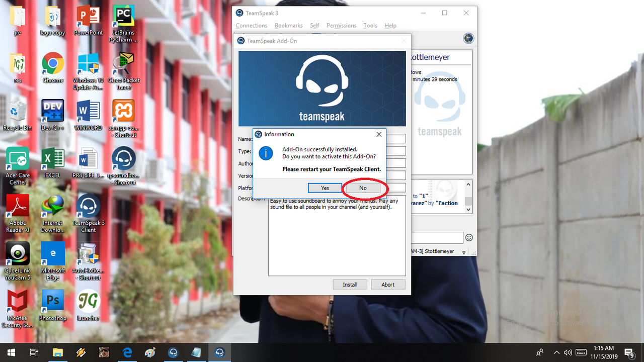Click the Winamp lightning icon on taskbar

81,352
